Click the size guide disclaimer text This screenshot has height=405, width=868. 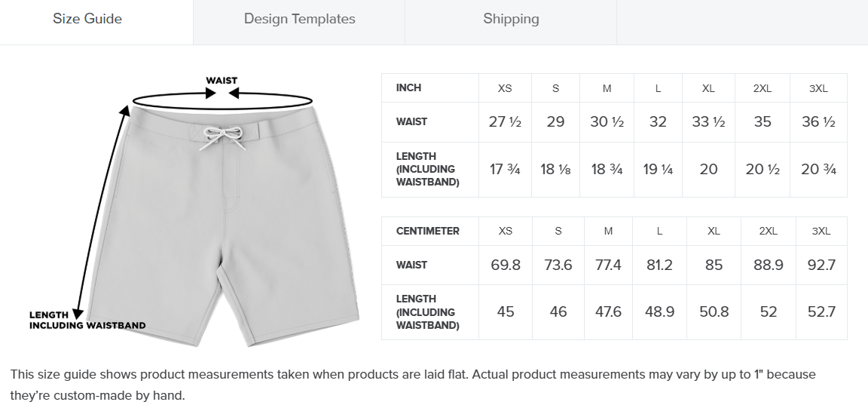pos(413,385)
